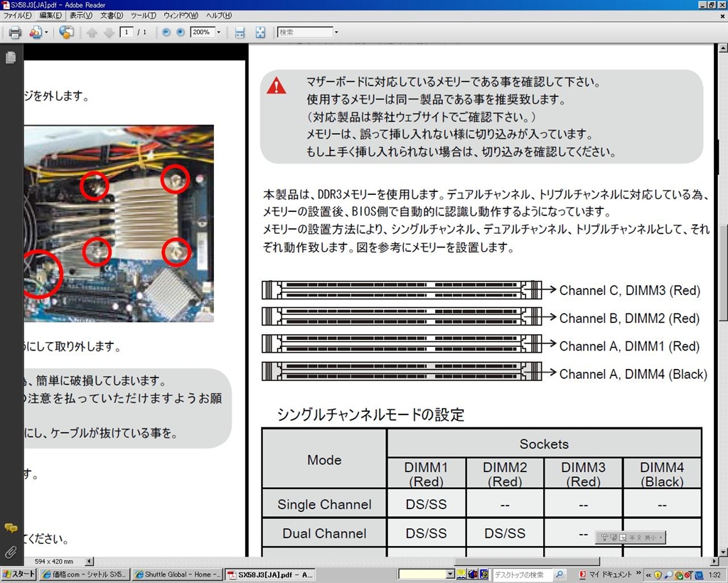Image resolution: width=728 pixels, height=583 pixels.
Task: Click the 200% zoom value box
Action: click(202, 32)
